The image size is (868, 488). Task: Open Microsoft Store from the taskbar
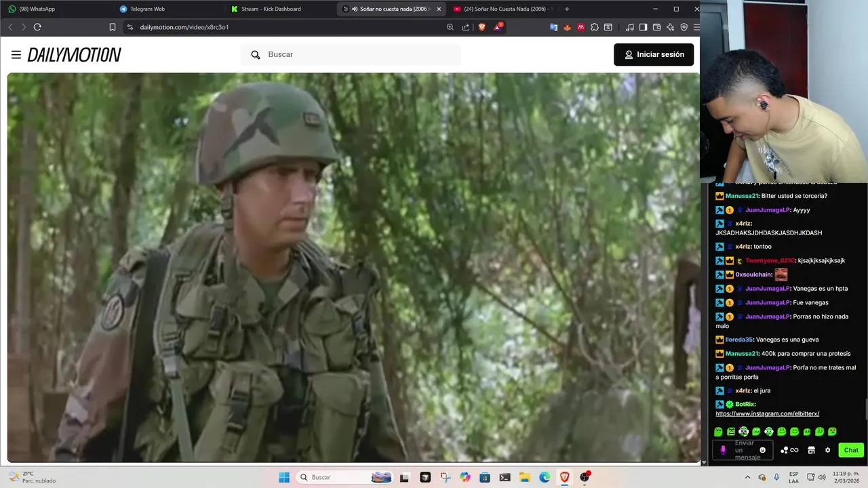tap(485, 477)
